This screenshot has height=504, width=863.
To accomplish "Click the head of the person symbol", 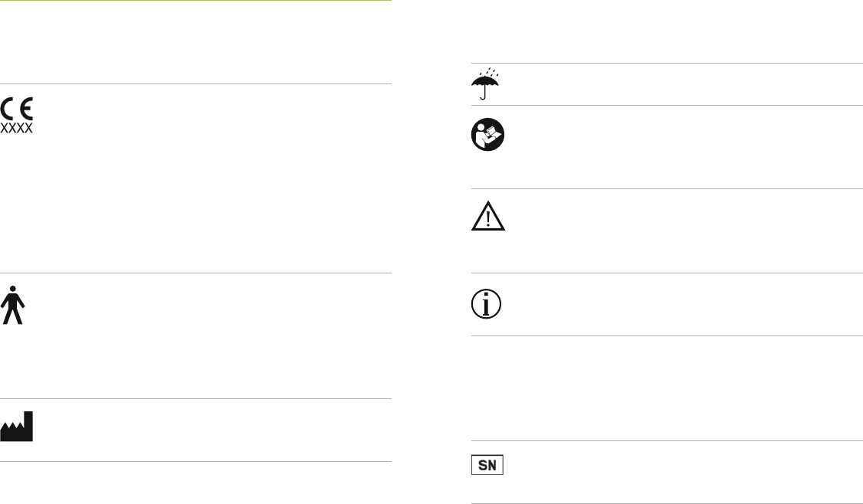I will click(13, 288).
